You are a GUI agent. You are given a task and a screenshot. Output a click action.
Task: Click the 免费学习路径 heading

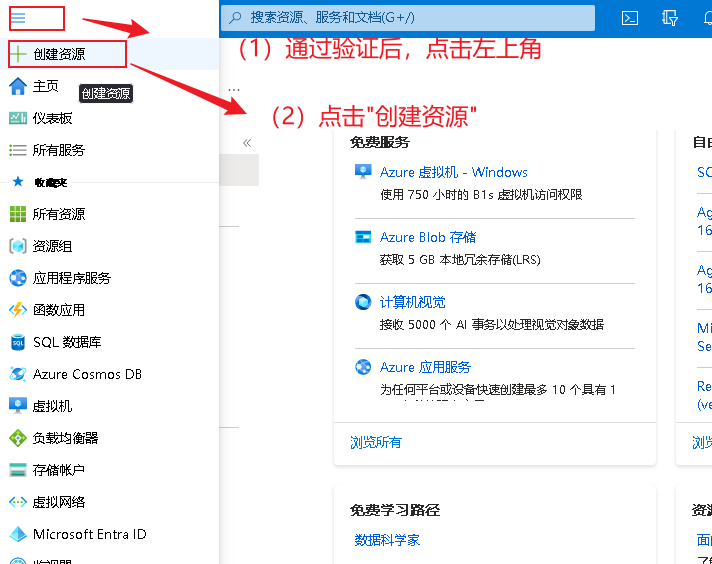pos(395,510)
